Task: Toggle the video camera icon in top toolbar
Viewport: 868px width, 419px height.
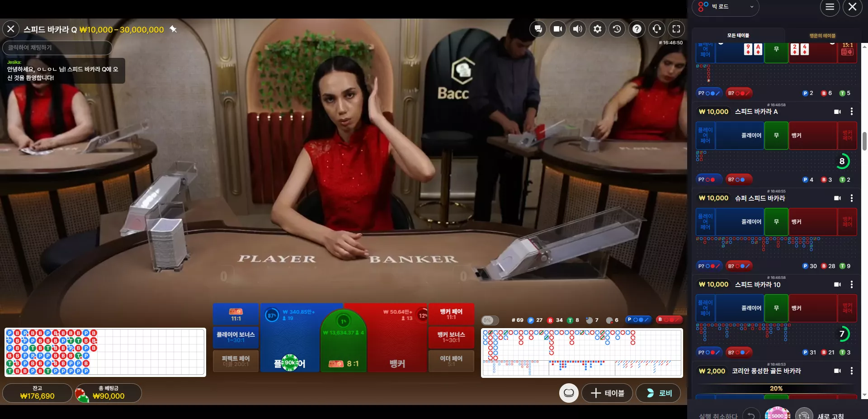Action: pyautogui.click(x=558, y=29)
